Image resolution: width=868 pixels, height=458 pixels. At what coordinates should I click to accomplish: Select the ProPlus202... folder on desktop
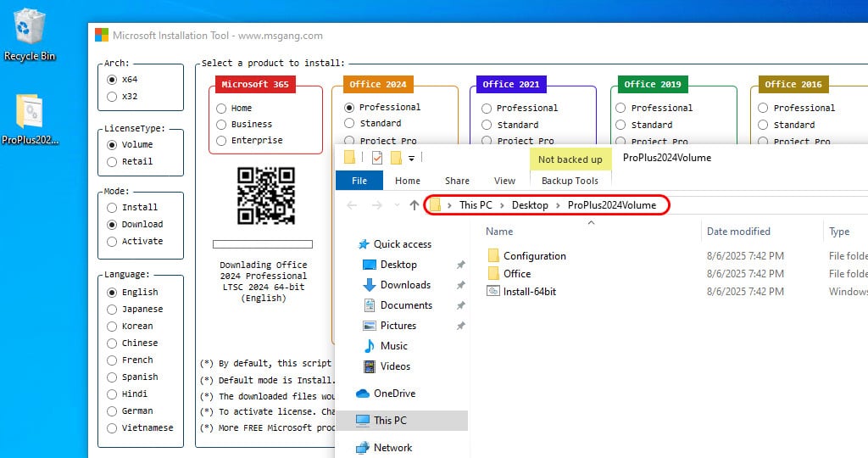click(x=30, y=120)
